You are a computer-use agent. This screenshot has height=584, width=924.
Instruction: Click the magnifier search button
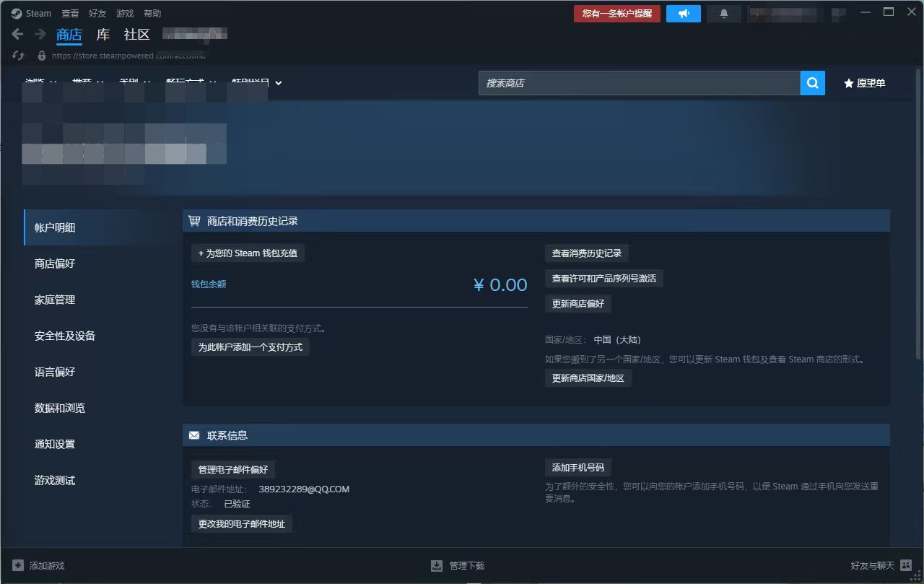pyautogui.click(x=812, y=83)
